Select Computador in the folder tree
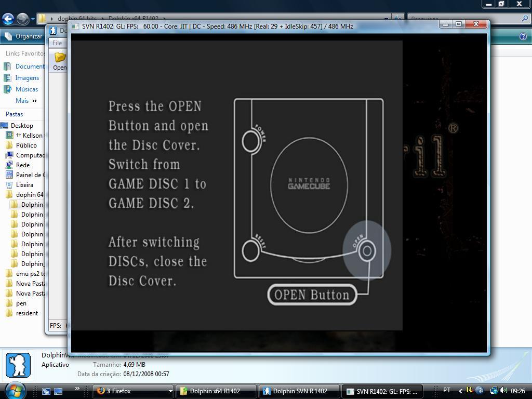 [x=25, y=155]
